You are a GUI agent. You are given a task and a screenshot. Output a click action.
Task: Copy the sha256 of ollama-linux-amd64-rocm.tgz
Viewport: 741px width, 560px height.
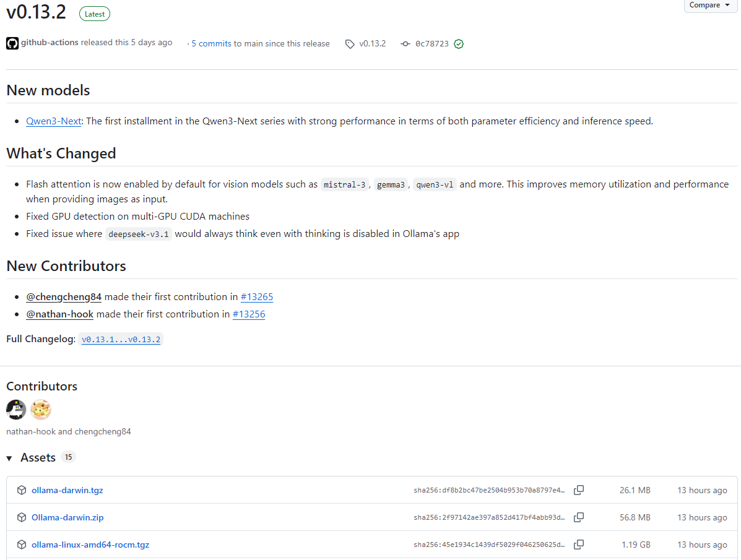[x=579, y=545]
